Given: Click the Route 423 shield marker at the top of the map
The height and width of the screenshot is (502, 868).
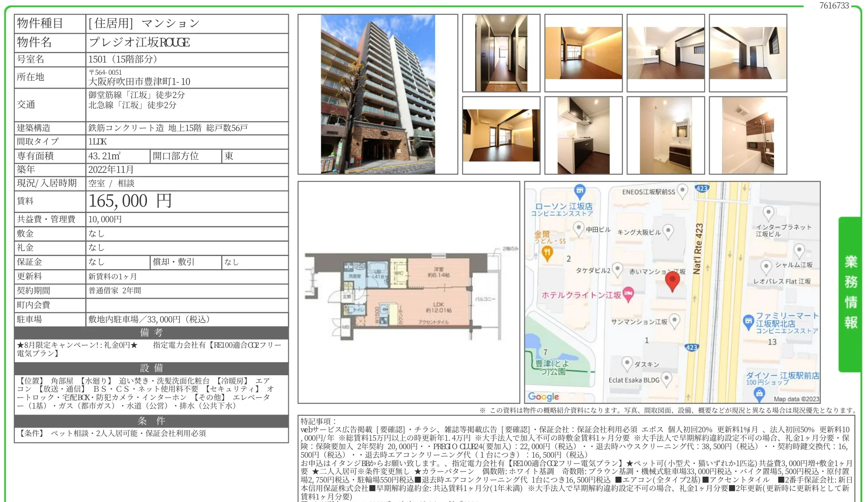Looking at the screenshot, I should click(702, 188).
